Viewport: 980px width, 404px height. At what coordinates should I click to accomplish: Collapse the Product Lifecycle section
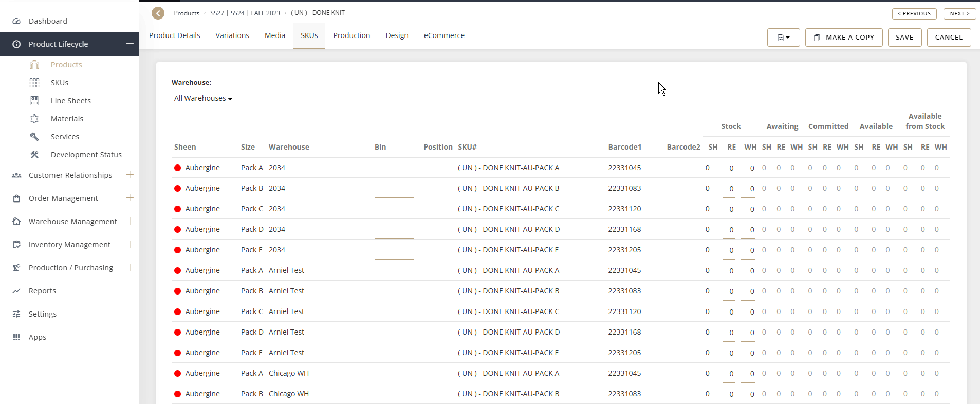tap(130, 44)
